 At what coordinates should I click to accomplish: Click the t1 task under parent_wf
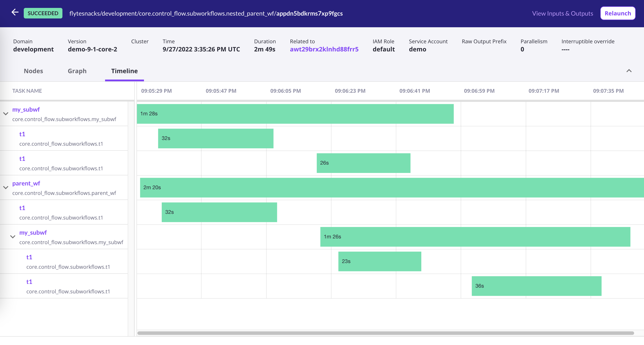click(22, 208)
